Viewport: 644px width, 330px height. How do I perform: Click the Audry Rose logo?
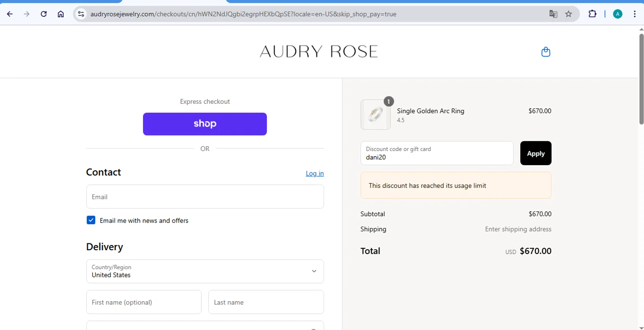[319, 51]
